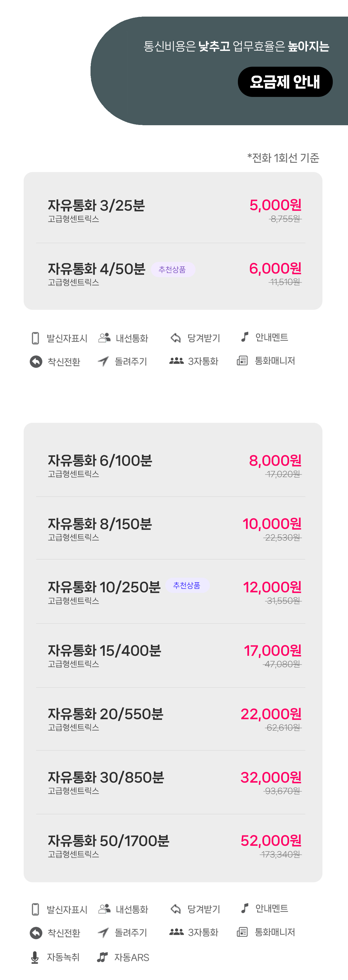The width and height of the screenshot is (348, 980).
Task: Click the 착신전환 arrow icon in the second feature list
Action: (x=36, y=932)
